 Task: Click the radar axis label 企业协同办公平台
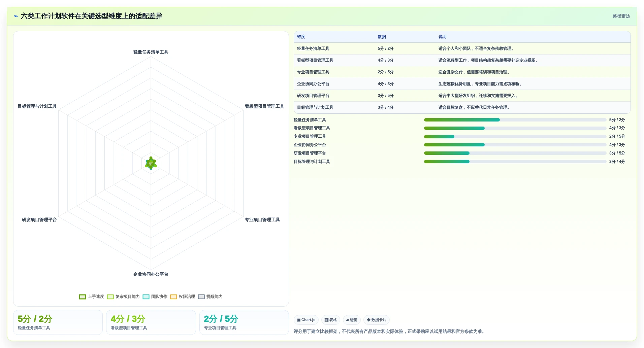[151, 274]
